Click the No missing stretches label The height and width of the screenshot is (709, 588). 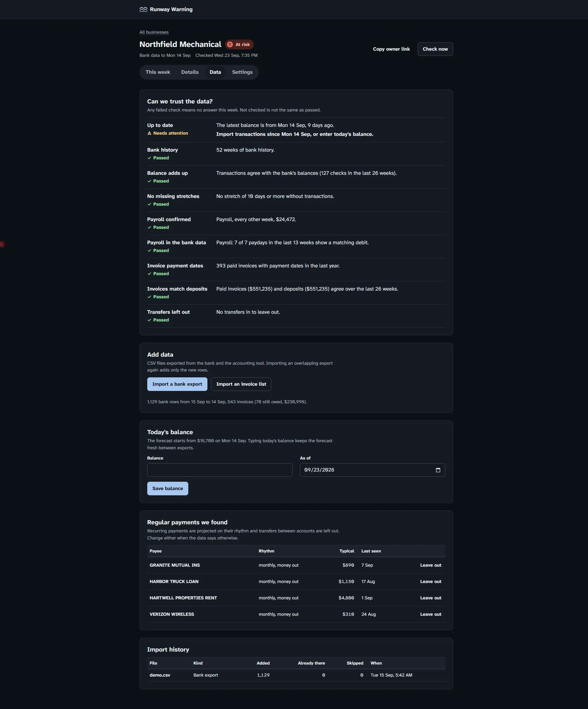pyautogui.click(x=173, y=196)
